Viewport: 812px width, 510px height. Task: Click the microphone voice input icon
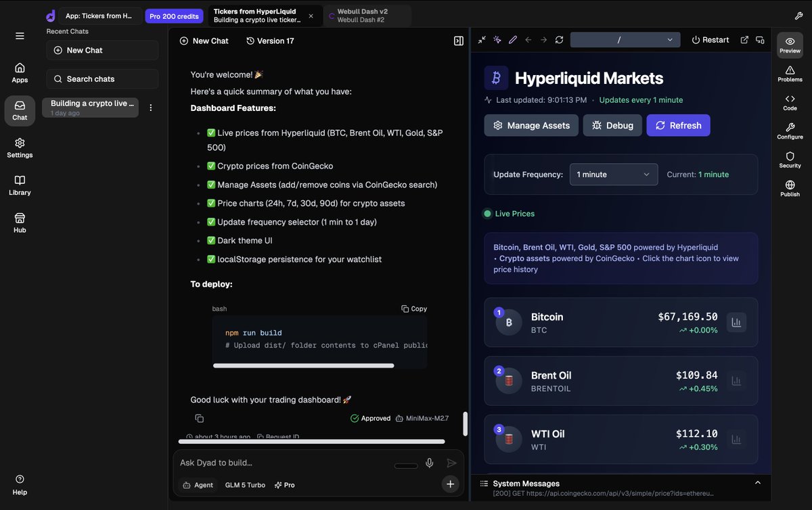(x=429, y=463)
